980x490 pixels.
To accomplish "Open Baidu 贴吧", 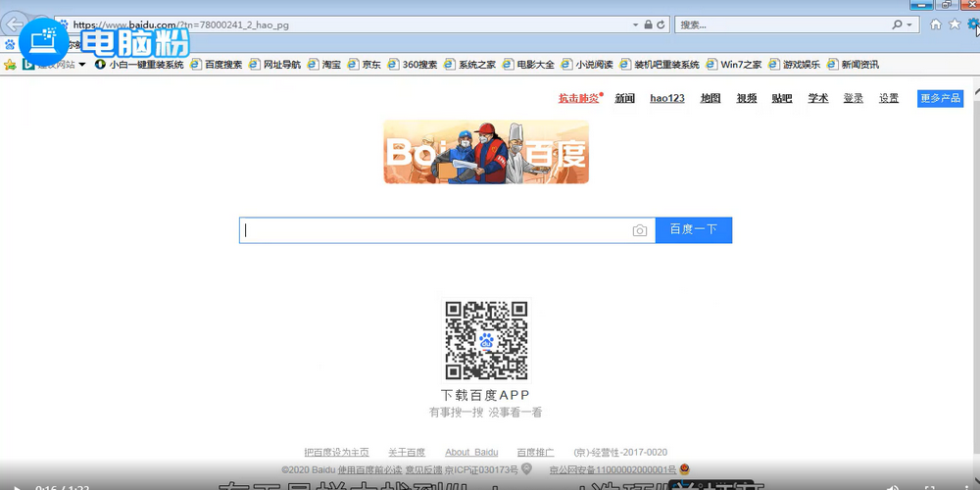I will [x=782, y=98].
